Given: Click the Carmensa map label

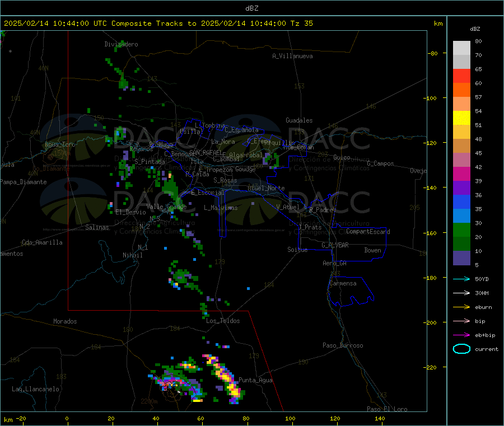Looking at the screenshot, I should (343, 283).
